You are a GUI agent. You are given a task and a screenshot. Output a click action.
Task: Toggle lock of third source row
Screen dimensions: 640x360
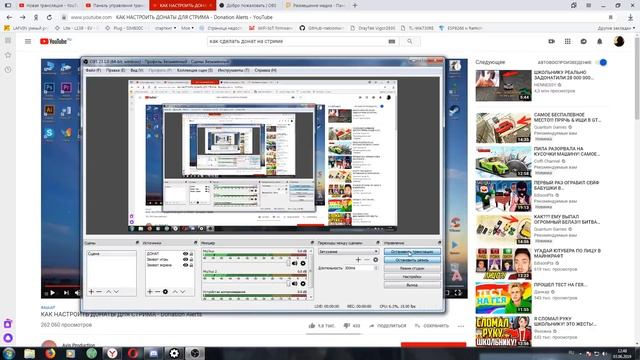pyautogui.click(x=191, y=265)
